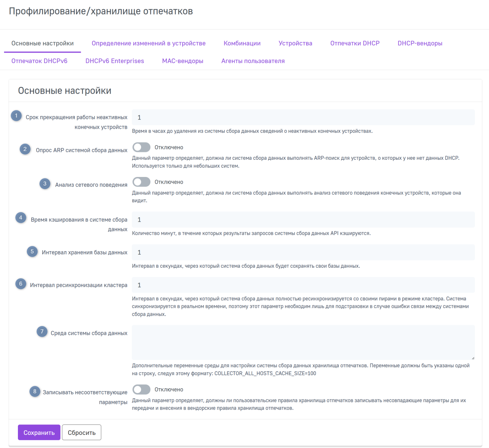Turn on Анализ сетевого поведения switch

point(141,182)
